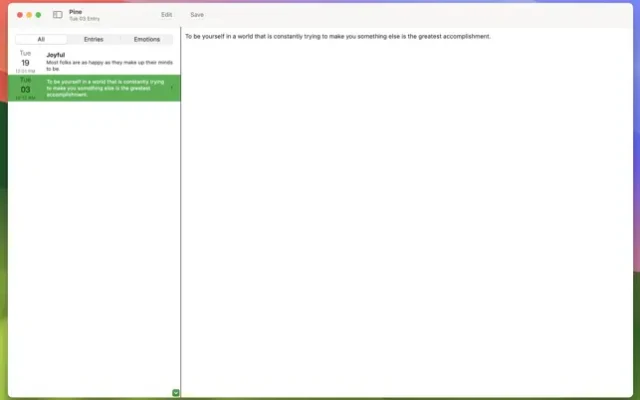Expand the chevron on the selected entry
This screenshot has height=400, width=640.
coord(172,87)
